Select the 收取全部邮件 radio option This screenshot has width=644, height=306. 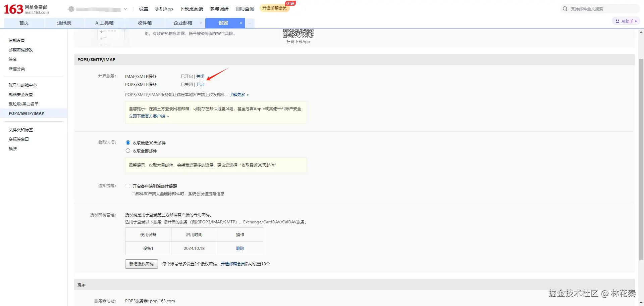pyautogui.click(x=128, y=150)
